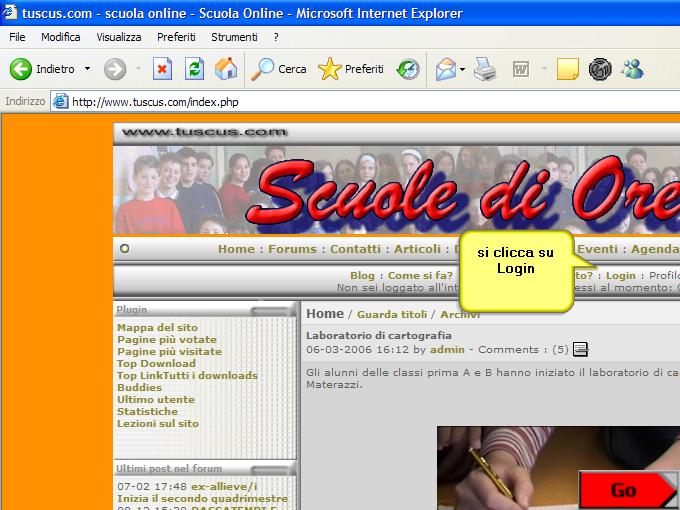Open the Preferiti menu in menu bar
The width and height of the screenshot is (680, 510).
click(176, 37)
